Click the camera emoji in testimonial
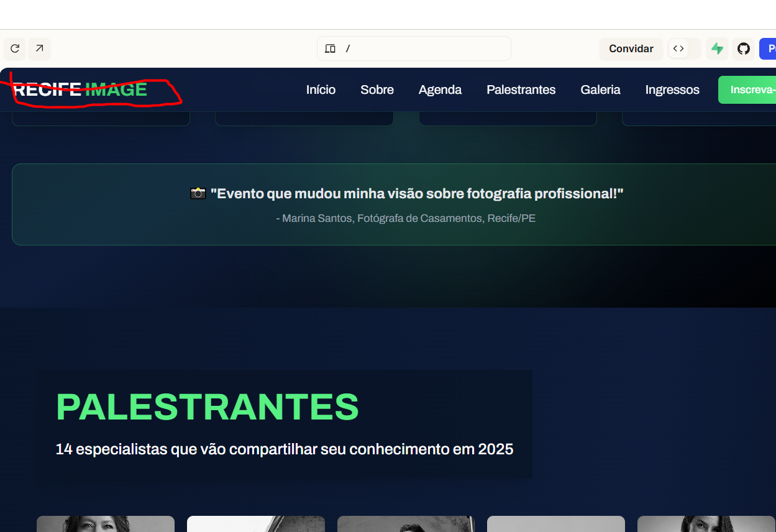 click(x=198, y=193)
